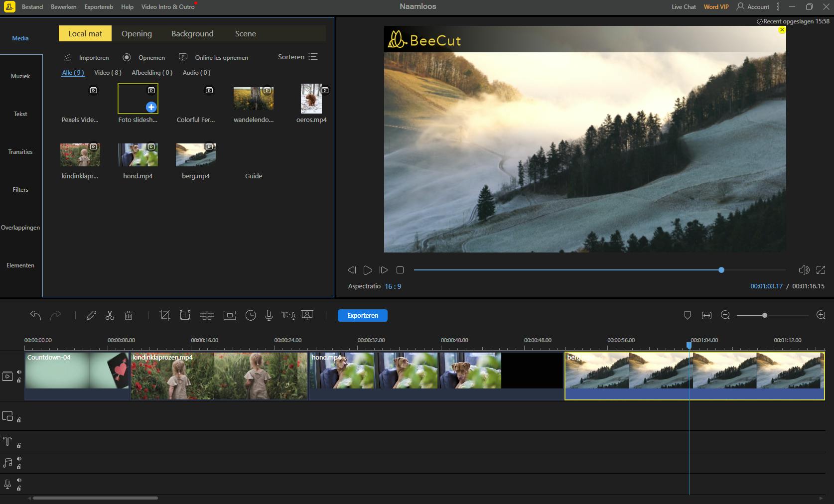Click the blue Exporteren button
Image resolution: width=834 pixels, height=504 pixels.
pos(362,315)
